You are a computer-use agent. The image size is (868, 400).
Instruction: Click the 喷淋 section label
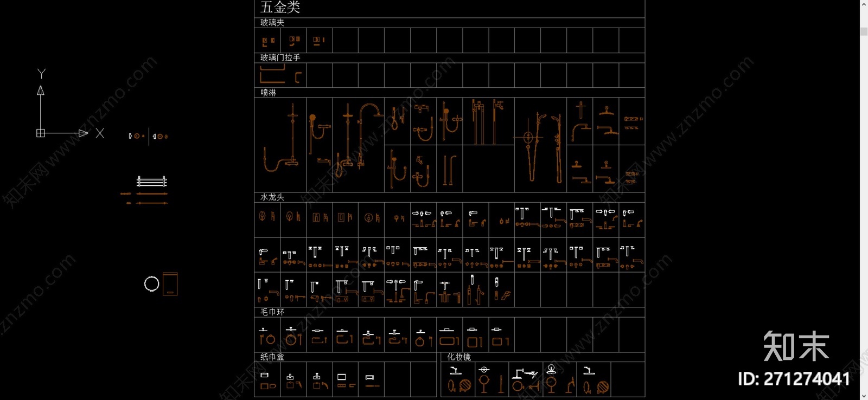point(268,93)
